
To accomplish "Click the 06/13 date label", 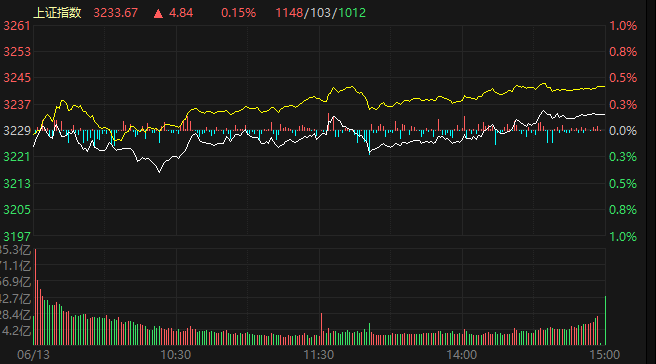I will click(x=33, y=355).
